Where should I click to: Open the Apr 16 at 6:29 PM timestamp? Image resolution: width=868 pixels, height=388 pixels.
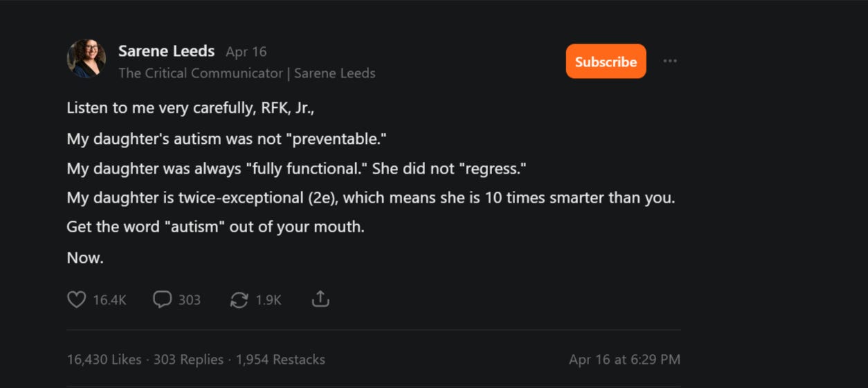624,360
